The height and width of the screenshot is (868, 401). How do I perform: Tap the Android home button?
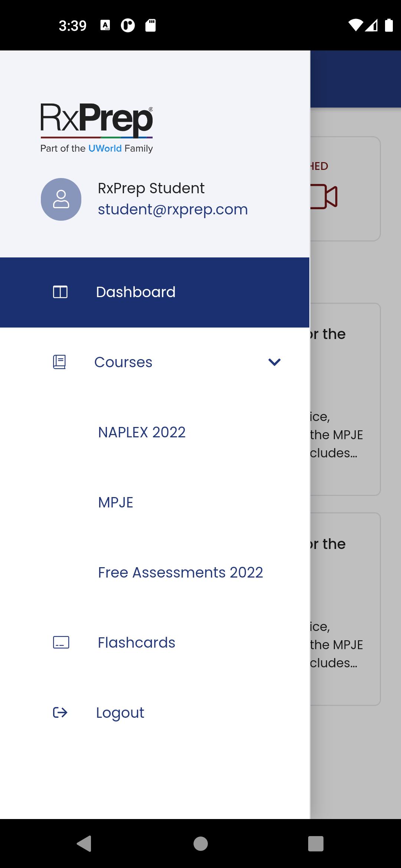(x=200, y=843)
